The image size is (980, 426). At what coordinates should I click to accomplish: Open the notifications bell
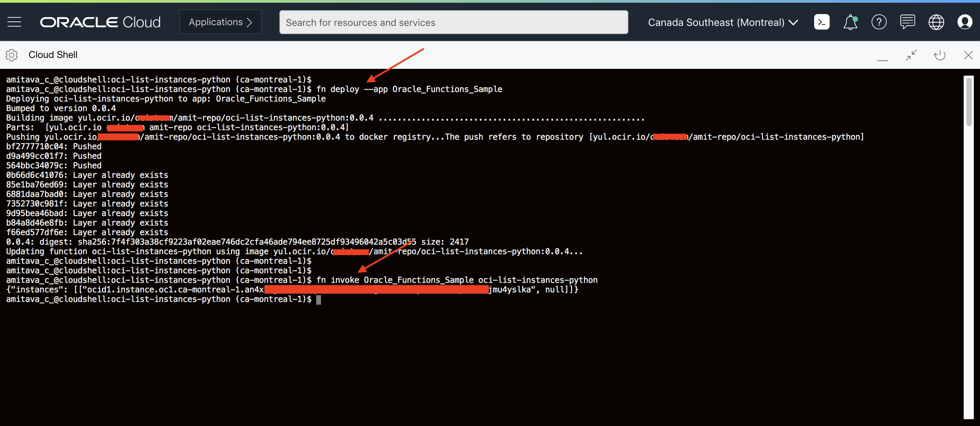point(850,22)
